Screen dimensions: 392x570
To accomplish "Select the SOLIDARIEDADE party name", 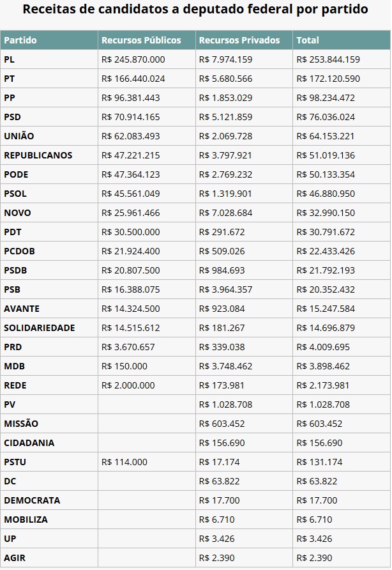I will pyautogui.click(x=39, y=328).
